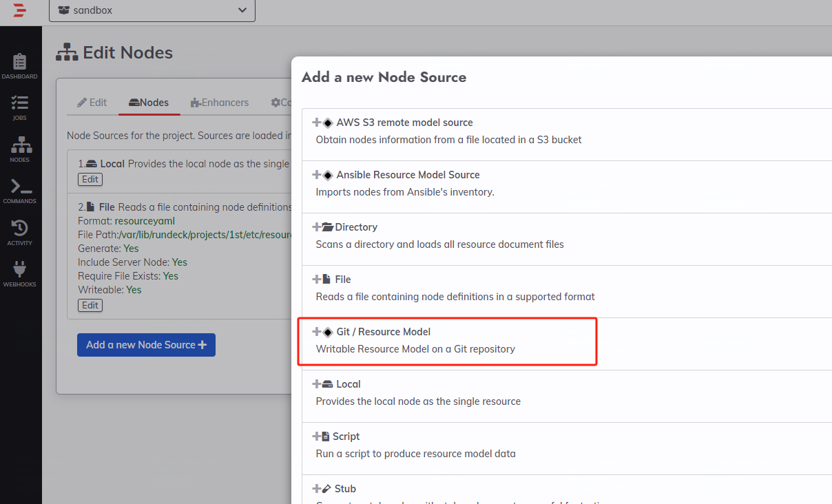Open the Jobs sidebar icon
The image size is (832, 504).
(x=20, y=108)
